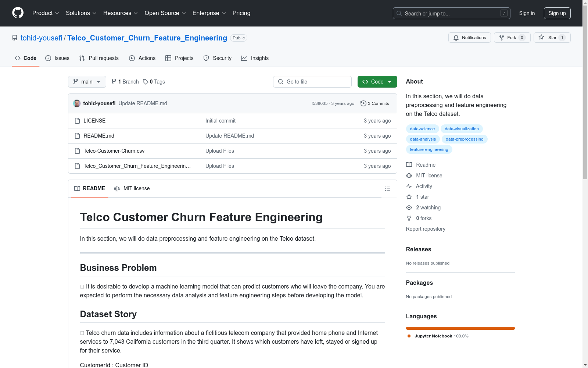Expand the Enterprise menu
Image resolution: width=588 pixels, height=368 pixels.
click(x=209, y=13)
